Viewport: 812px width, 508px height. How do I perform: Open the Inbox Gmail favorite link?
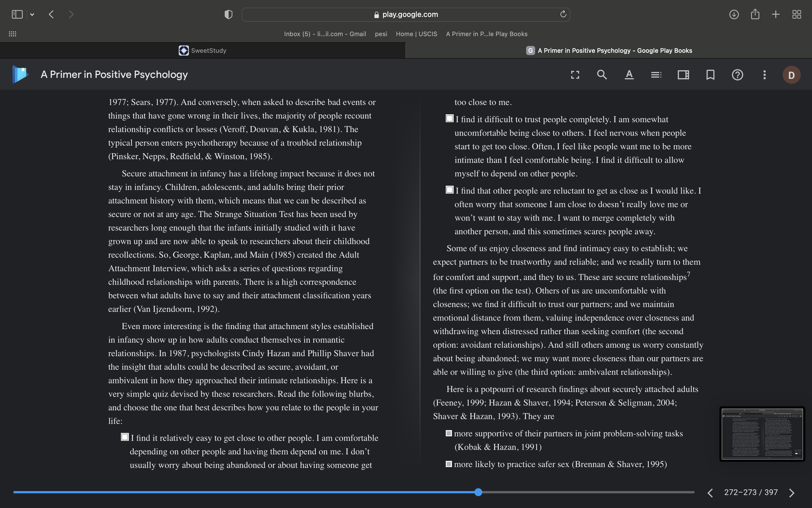[x=325, y=34]
